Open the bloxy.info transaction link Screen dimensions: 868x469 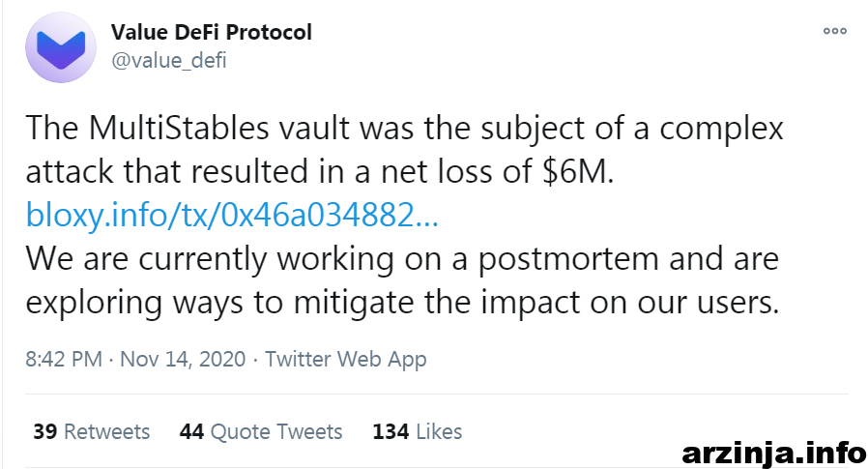233,216
